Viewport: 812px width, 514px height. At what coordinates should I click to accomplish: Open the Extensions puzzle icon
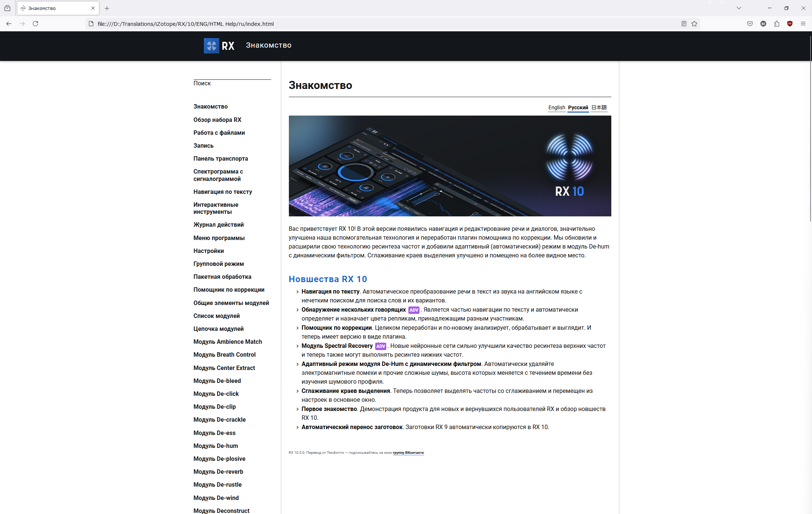(777, 24)
